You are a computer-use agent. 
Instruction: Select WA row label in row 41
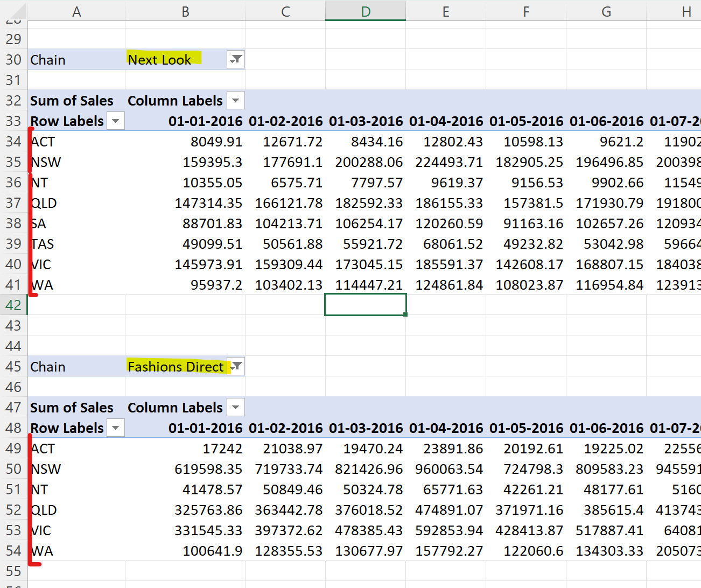(x=76, y=284)
